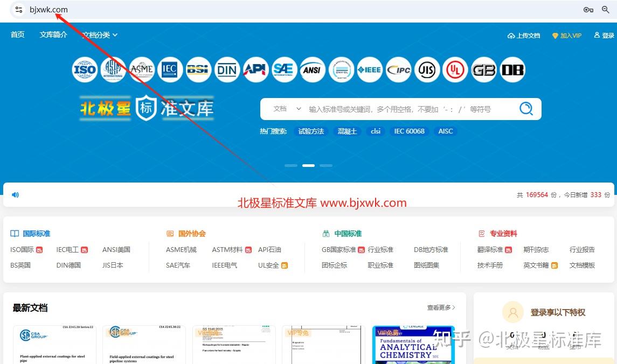Click the JIS logo icon
This screenshot has height=364, width=617.
pos(427,69)
